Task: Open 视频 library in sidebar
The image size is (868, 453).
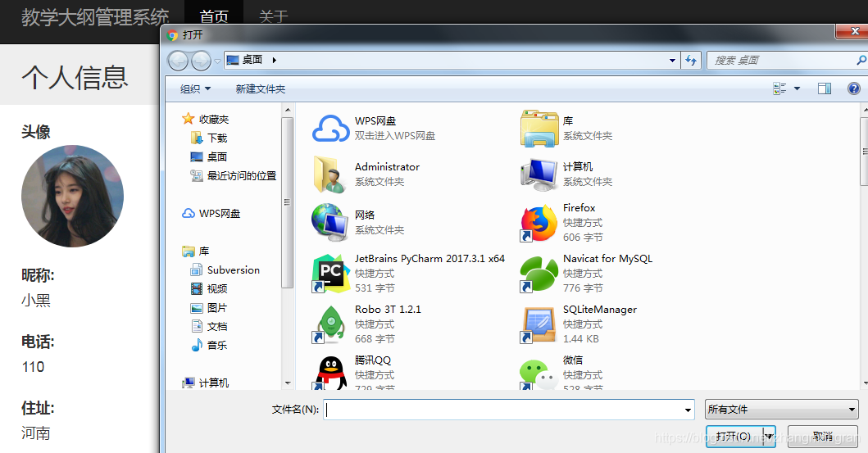Action: [x=209, y=288]
